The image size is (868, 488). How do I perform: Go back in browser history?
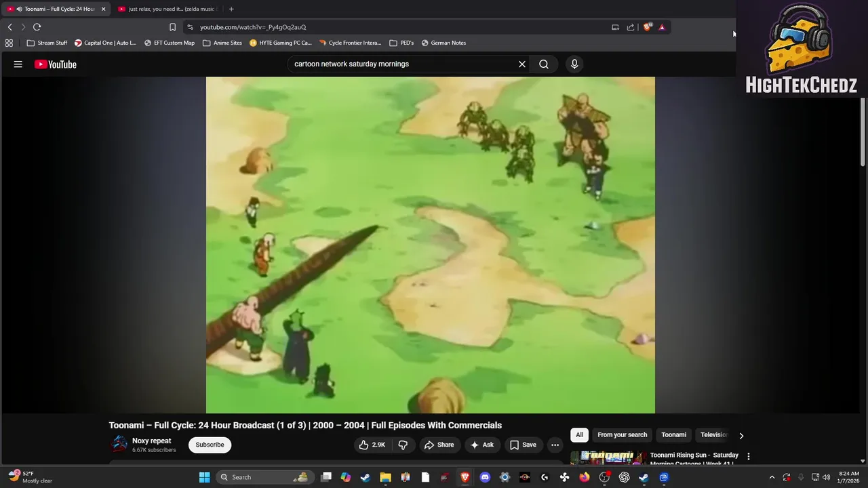(9, 27)
